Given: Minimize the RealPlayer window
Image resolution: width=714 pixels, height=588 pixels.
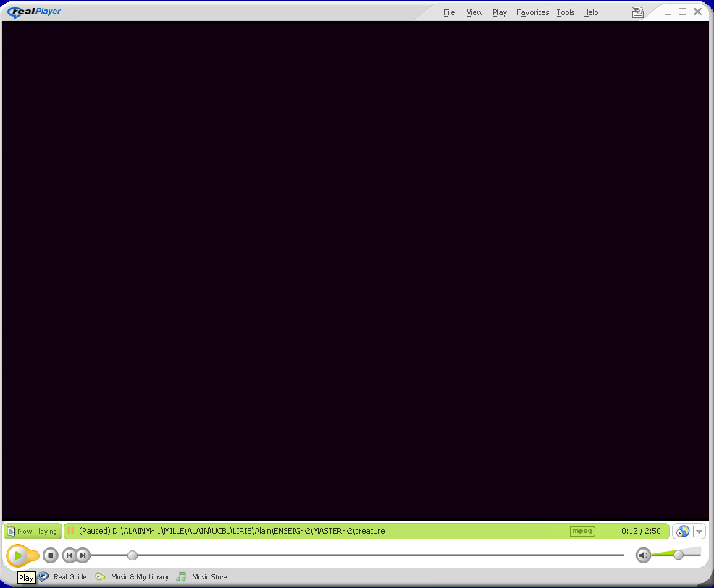Looking at the screenshot, I should [x=668, y=12].
